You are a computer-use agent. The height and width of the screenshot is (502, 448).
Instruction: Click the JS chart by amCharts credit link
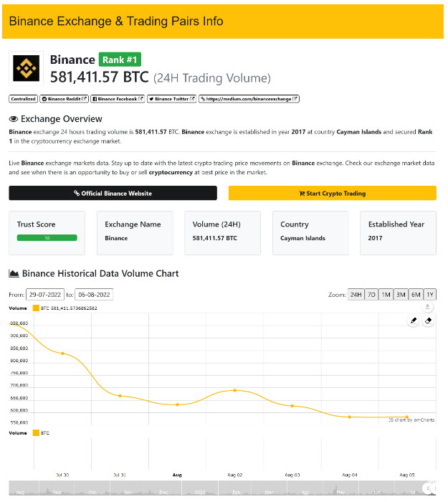[x=411, y=420]
